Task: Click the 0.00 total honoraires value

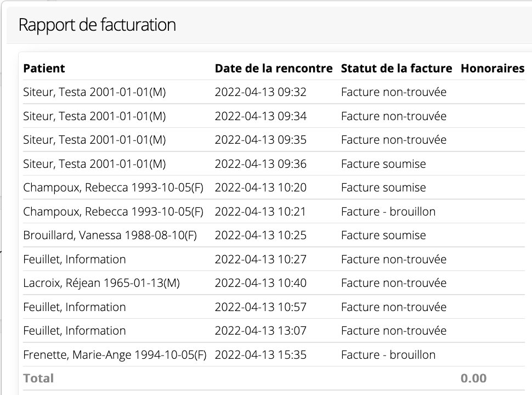Action: click(474, 378)
